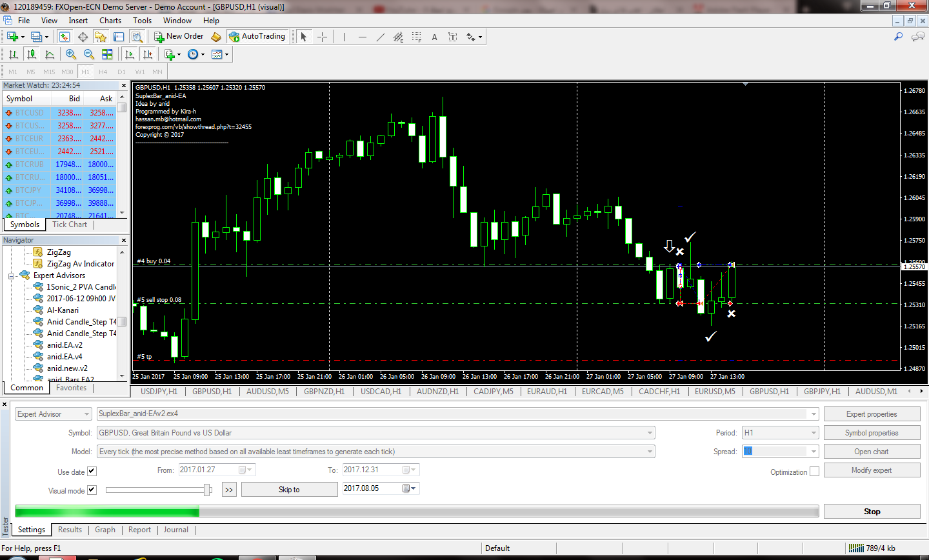
Task: Enable the Optimization checkbox
Action: point(814,472)
